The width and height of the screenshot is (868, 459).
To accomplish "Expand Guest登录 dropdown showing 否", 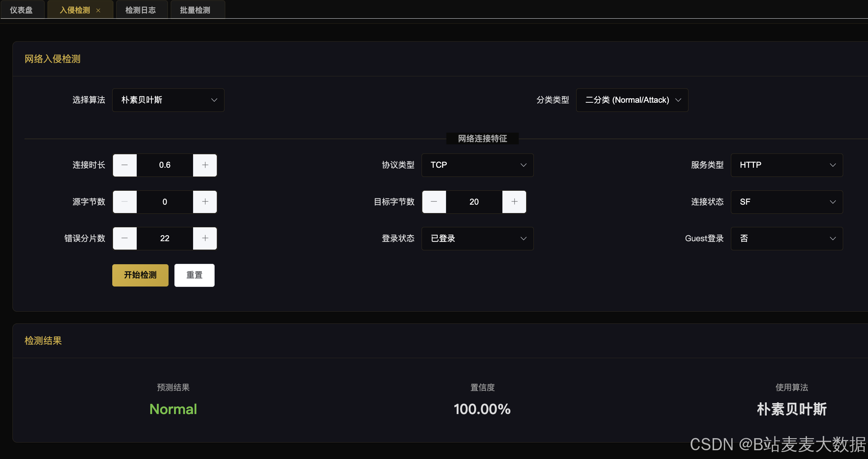I will tap(787, 238).
